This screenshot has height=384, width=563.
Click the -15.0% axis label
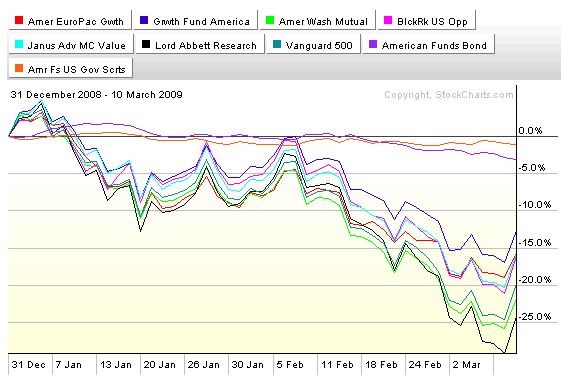[534, 242]
